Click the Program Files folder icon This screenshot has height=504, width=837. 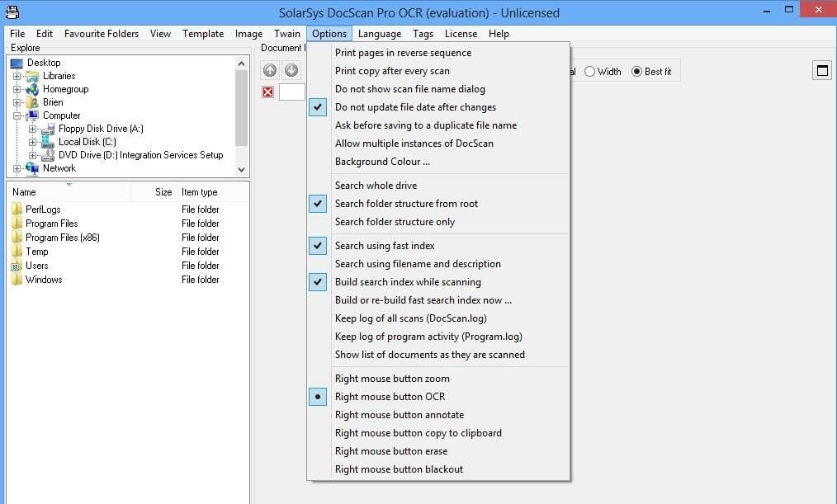[17, 223]
